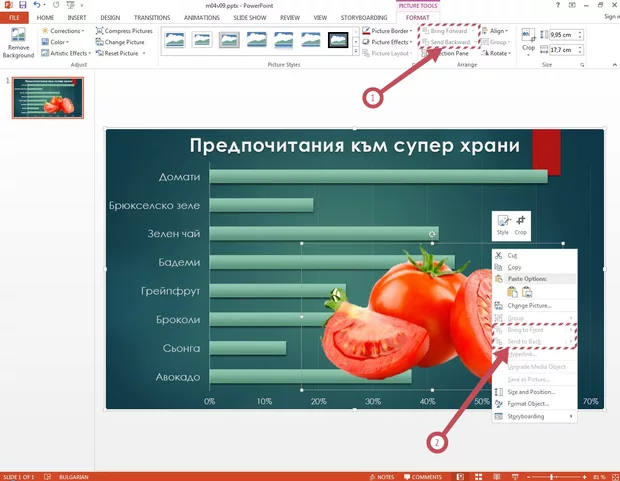Image resolution: width=620 pixels, height=481 pixels.
Task: Click the Save icon in quick access toolbar
Action: 23,5
